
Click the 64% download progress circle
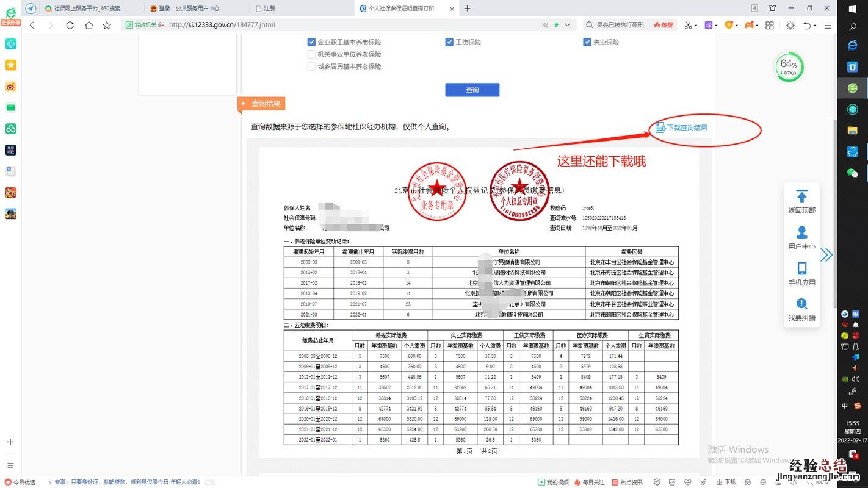click(x=789, y=66)
